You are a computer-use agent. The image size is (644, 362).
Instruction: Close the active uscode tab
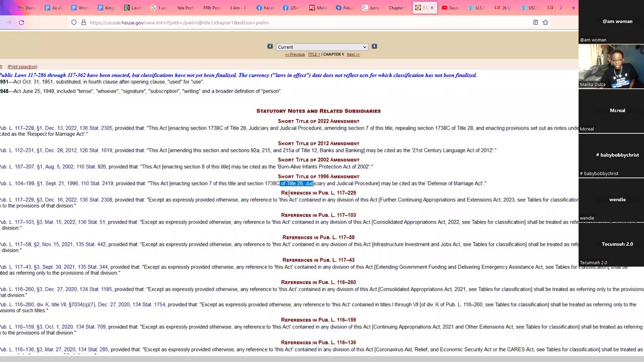(x=432, y=8)
